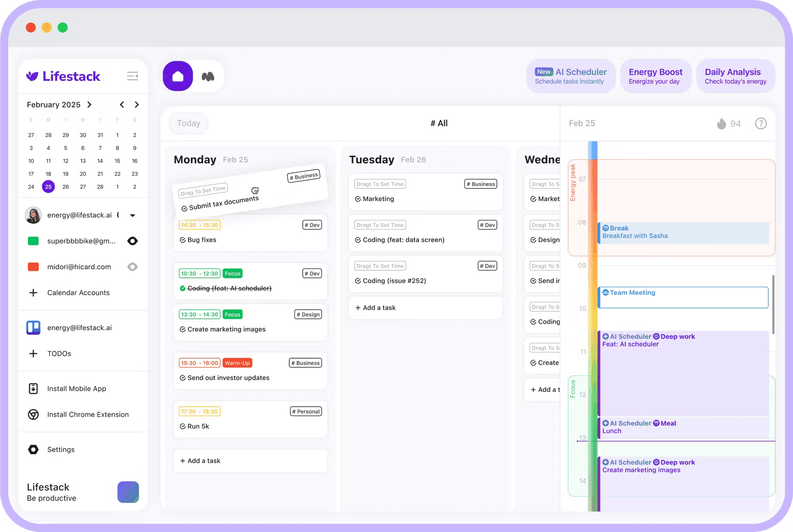The width and height of the screenshot is (793, 532).
Task: Hide the superbbbbike@gm calendar
Action: (x=132, y=241)
